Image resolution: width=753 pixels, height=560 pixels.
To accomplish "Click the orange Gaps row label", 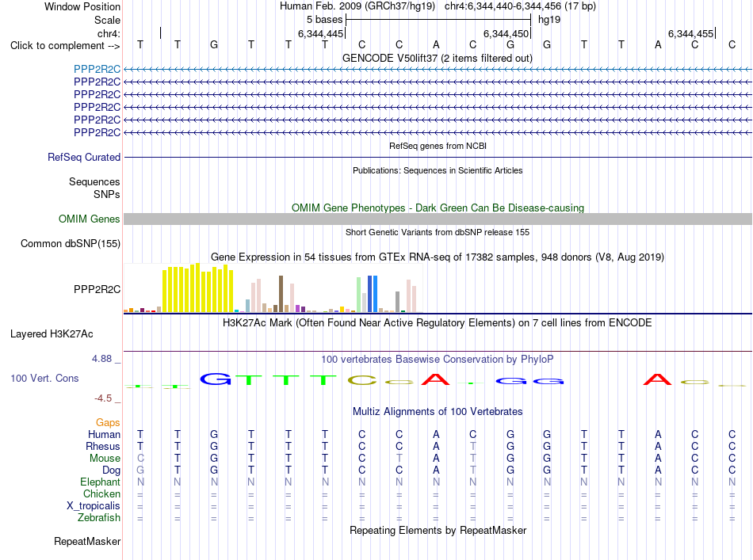I will [108, 422].
